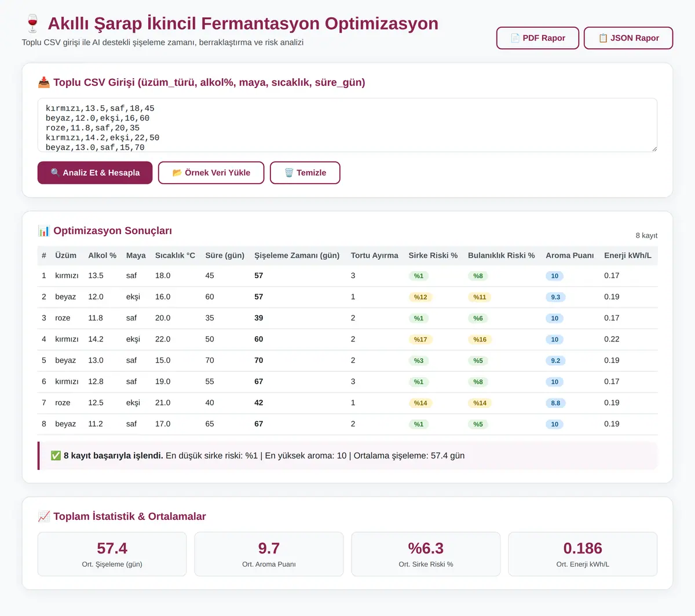695x616 pixels.
Task: Click the Maya column header
Action: (136, 256)
